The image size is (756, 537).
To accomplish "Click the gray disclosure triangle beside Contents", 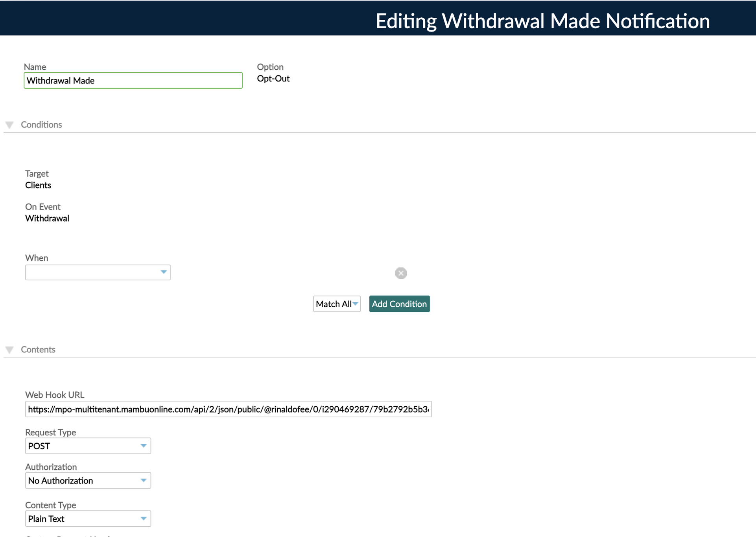I will 9,349.
